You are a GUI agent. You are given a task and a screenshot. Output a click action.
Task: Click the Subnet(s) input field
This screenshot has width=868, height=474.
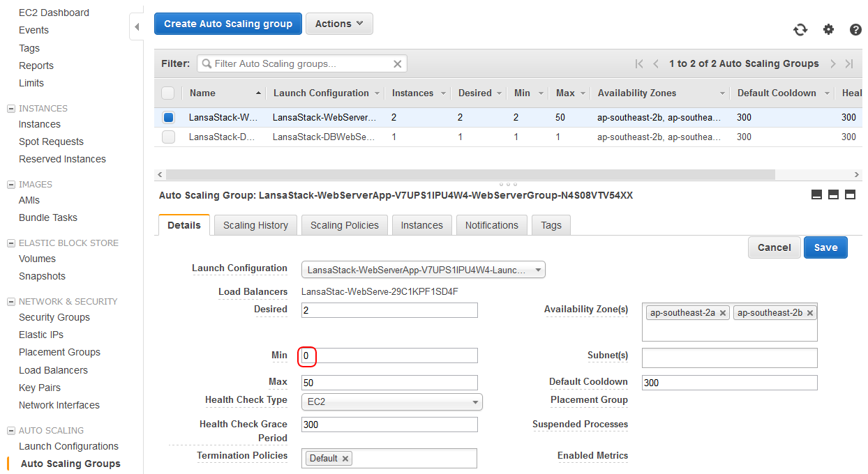(x=729, y=358)
